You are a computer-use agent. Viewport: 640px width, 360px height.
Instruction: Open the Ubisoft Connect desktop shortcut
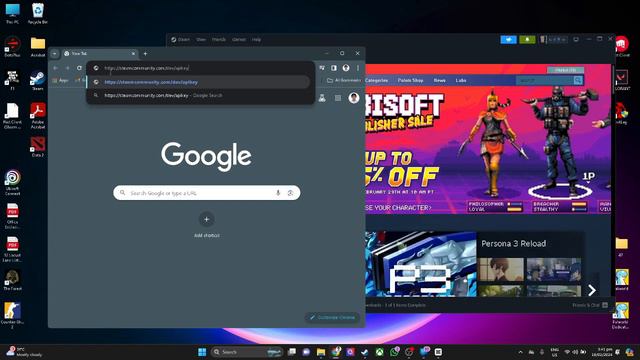click(13, 182)
